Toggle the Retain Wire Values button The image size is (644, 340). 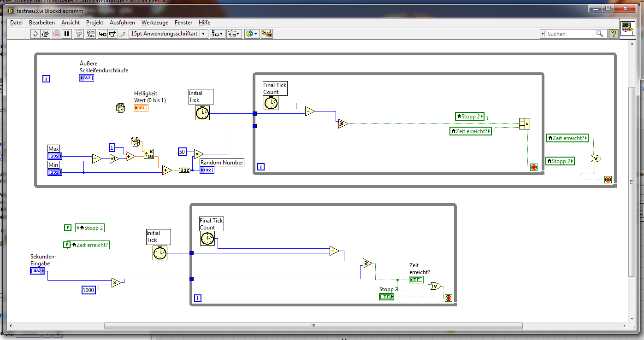(x=91, y=34)
